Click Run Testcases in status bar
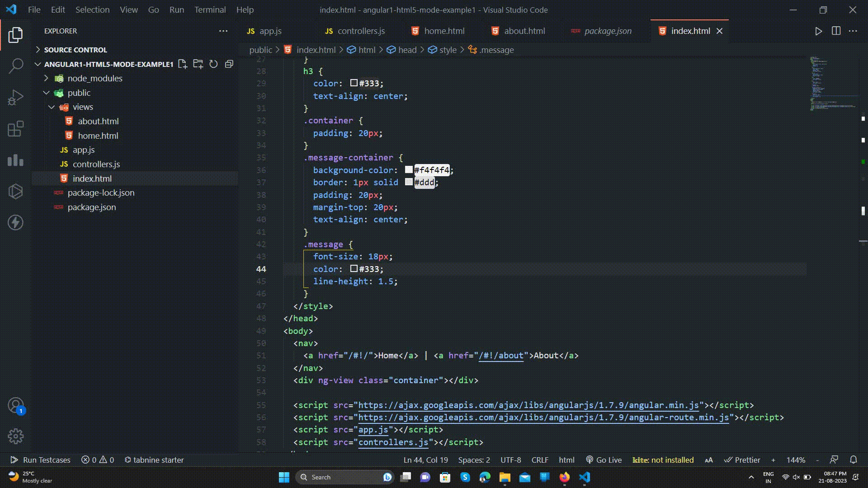The width and height of the screenshot is (868, 488). [x=41, y=460]
